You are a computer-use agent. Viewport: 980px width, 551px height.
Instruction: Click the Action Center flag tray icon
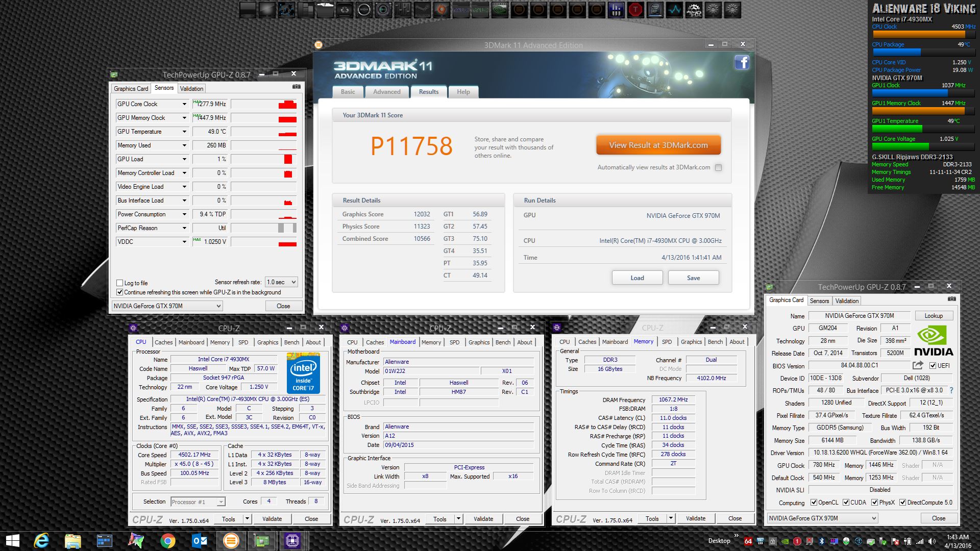(x=895, y=541)
